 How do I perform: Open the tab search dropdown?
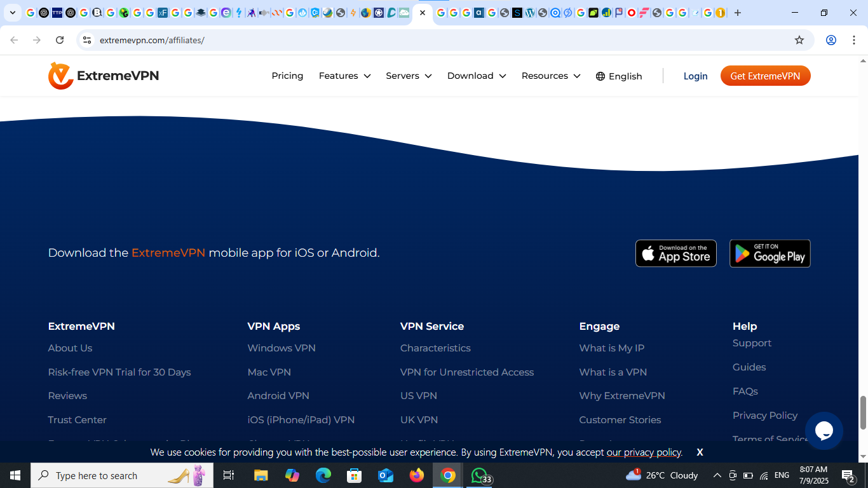click(12, 13)
